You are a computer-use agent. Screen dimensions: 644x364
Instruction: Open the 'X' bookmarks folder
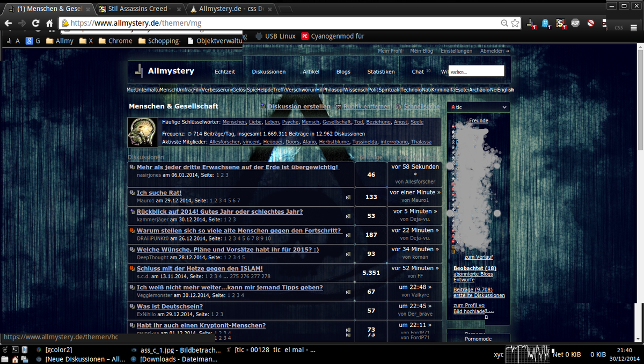[x=86, y=41]
